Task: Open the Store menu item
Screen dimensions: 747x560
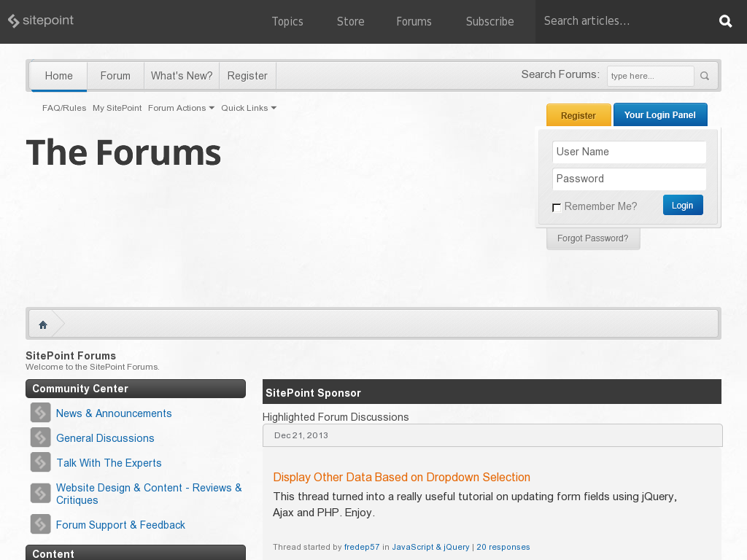Action: coord(351,21)
